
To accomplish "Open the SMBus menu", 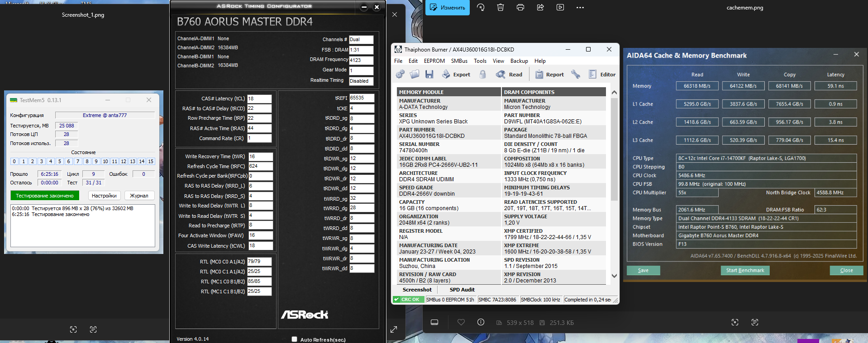I will pos(459,61).
